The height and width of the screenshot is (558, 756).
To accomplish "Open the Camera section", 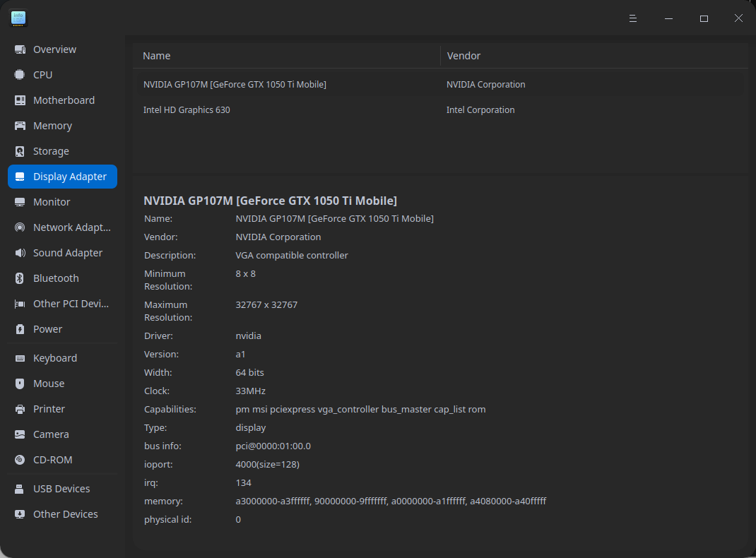I will (63, 434).
